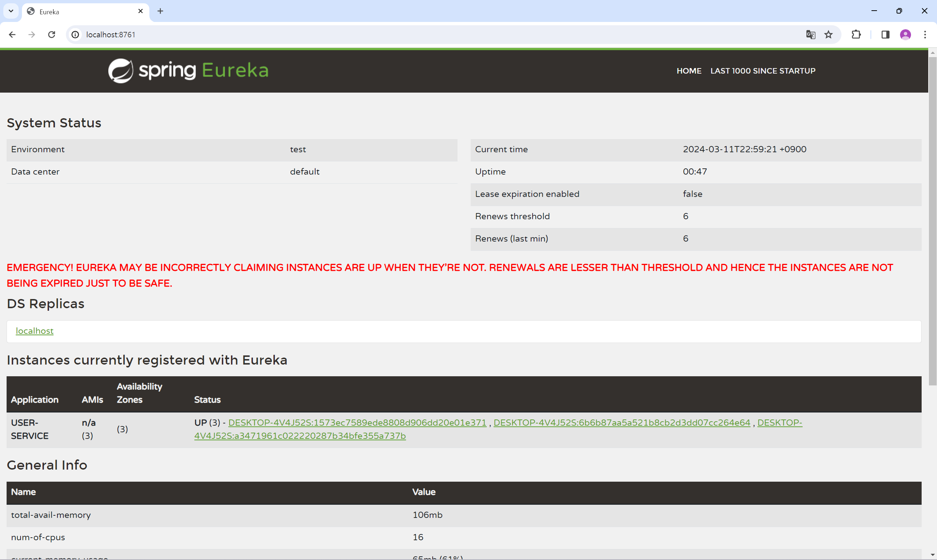This screenshot has height=560, width=937.
Task: View site information icon in address bar
Action: coord(75,35)
